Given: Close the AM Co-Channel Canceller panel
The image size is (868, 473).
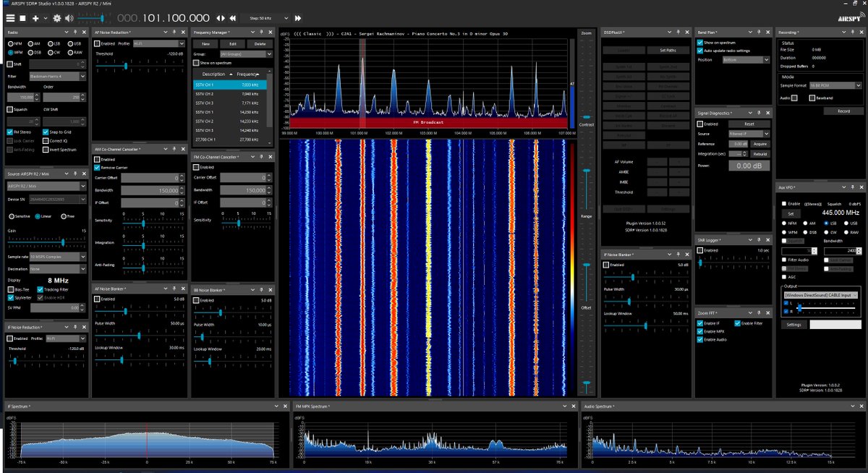Looking at the screenshot, I should (x=184, y=149).
